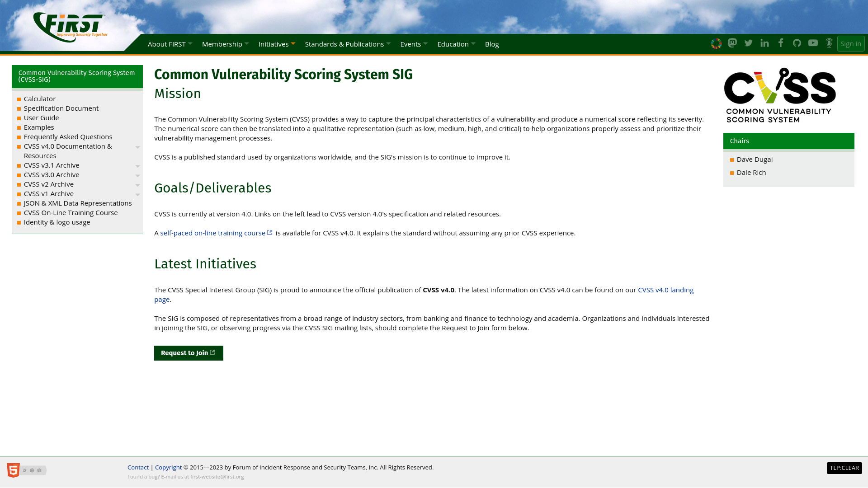
Task: Open the About FIRST dropdown menu
Action: (170, 44)
